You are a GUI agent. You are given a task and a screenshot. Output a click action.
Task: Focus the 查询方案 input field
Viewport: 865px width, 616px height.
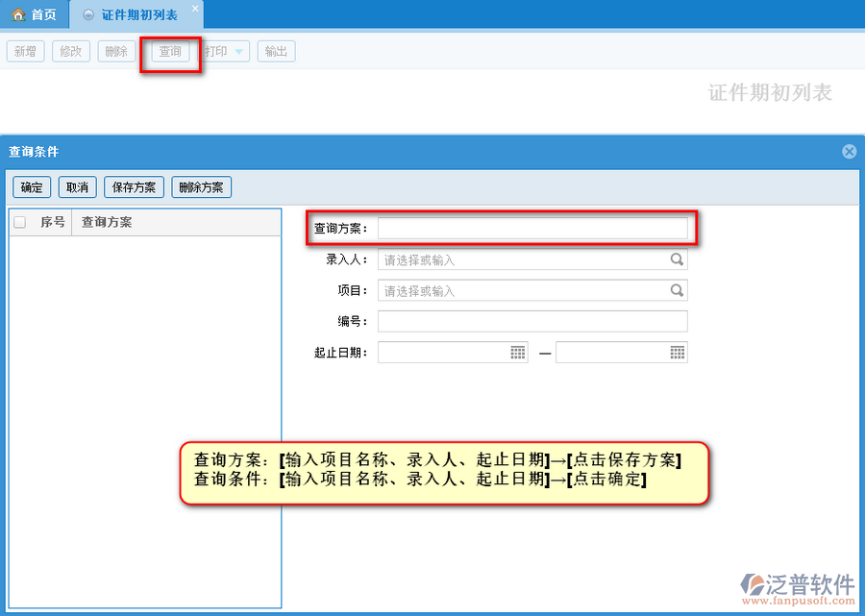pyautogui.click(x=532, y=228)
